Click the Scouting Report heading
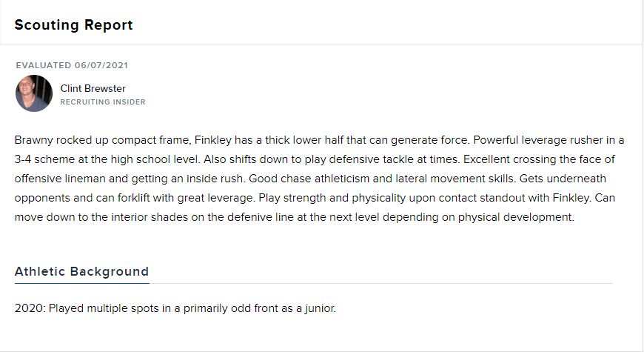The width and height of the screenshot is (644, 352). [x=73, y=24]
